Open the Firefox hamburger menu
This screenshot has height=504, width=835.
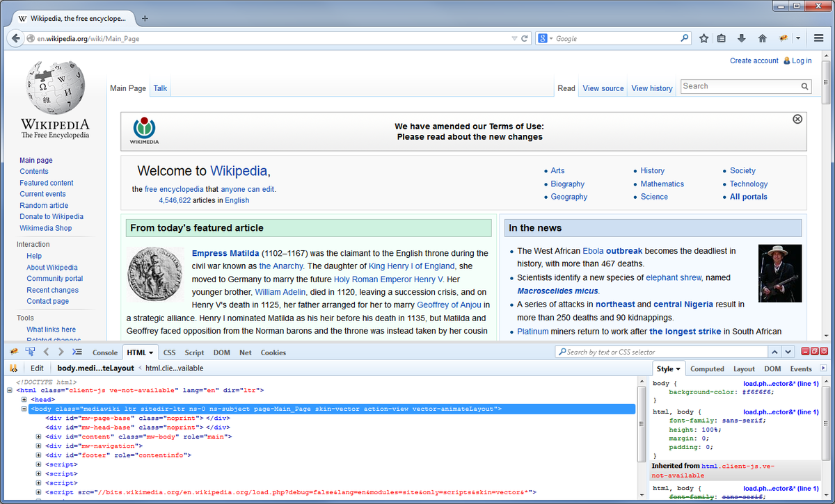[819, 38]
